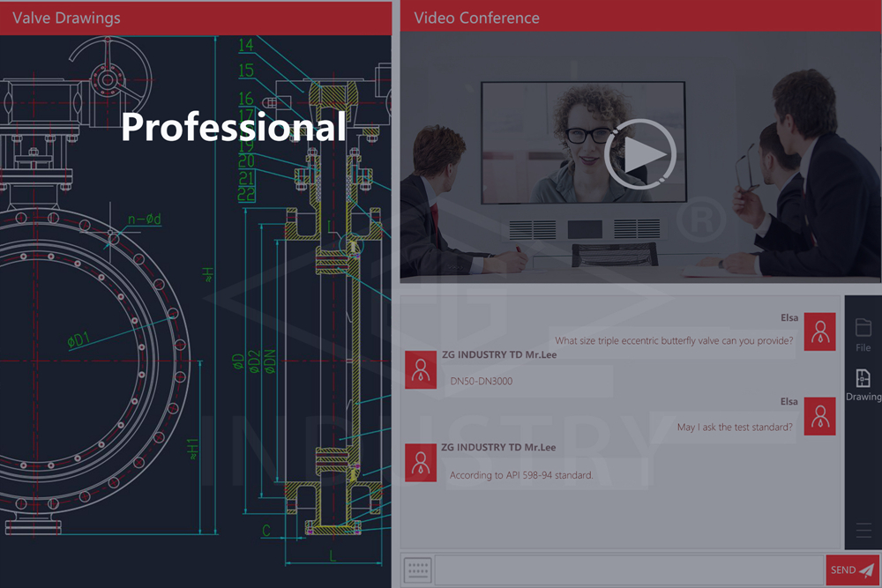Image resolution: width=882 pixels, height=588 pixels.
Task: Click the API 598-94 standard reply
Action: coord(521,475)
